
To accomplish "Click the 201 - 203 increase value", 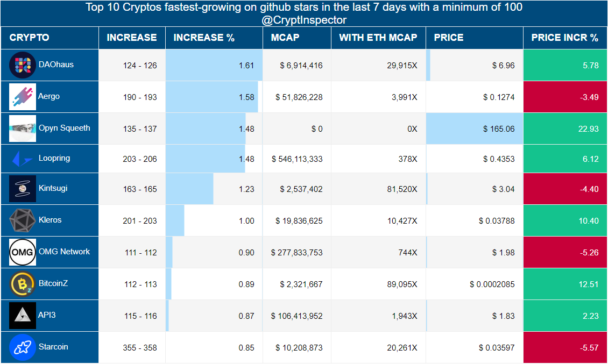I will (140, 221).
